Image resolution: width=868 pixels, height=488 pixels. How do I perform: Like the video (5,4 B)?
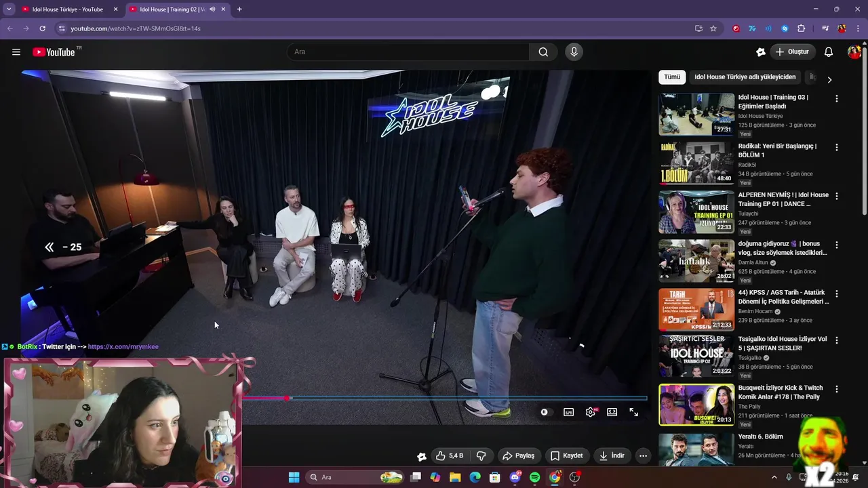[x=450, y=455]
